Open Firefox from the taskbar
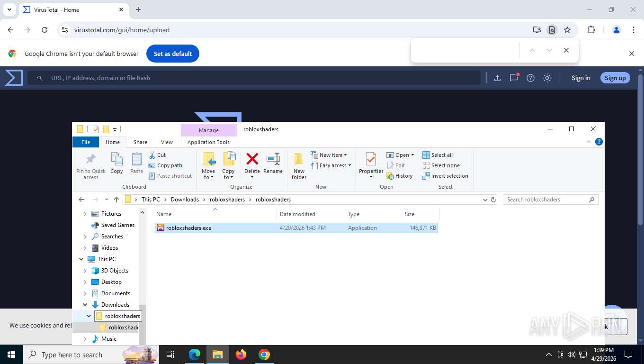 tap(241, 355)
